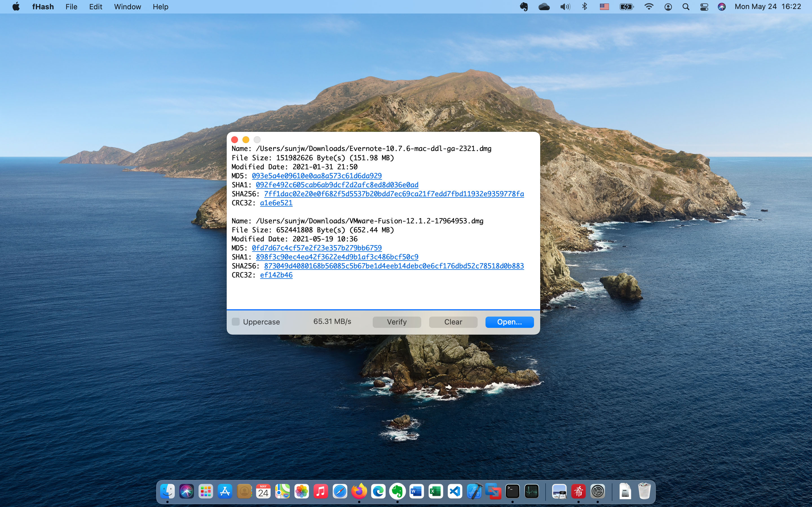The height and width of the screenshot is (507, 812).
Task: Open the Help menu
Action: 160,7
